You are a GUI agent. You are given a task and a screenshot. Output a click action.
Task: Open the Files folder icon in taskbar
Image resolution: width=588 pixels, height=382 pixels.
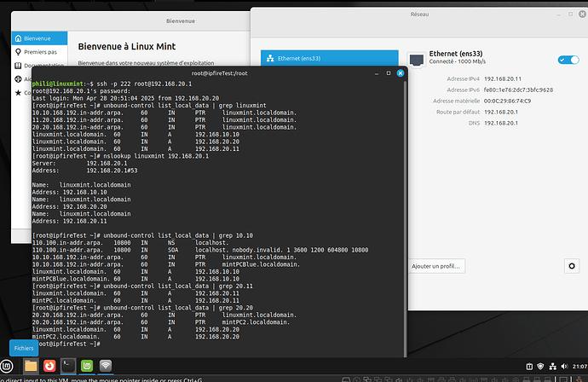pos(31,366)
